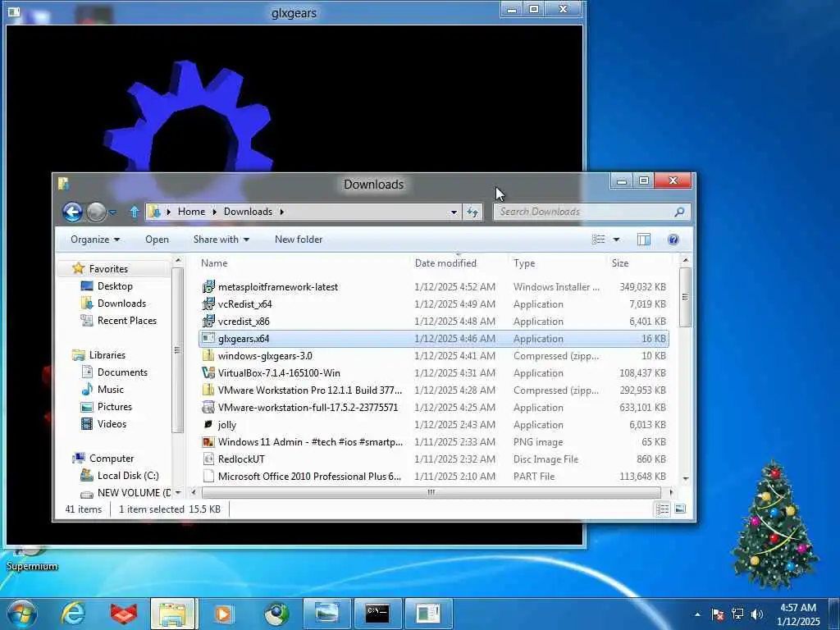
Task: Open the Pictures library
Action: (x=114, y=407)
